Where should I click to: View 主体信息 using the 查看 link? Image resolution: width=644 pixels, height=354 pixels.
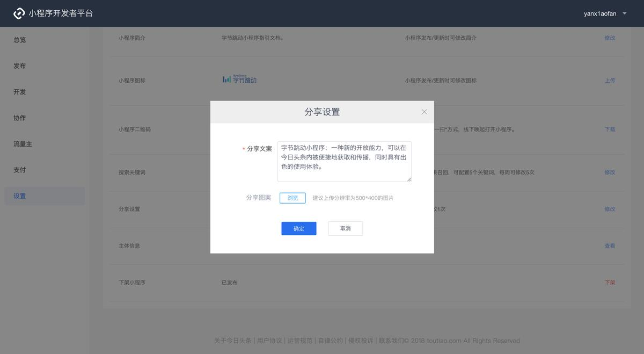tap(610, 245)
